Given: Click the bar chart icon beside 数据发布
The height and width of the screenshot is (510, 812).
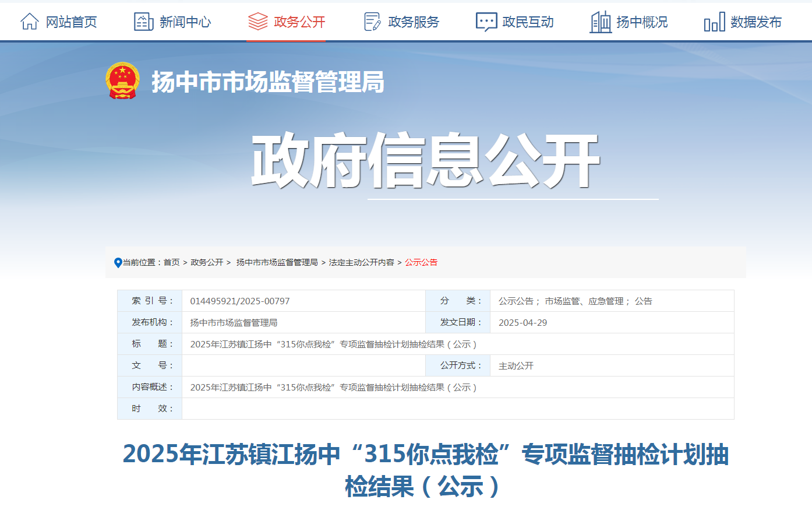Looking at the screenshot, I should (714, 22).
